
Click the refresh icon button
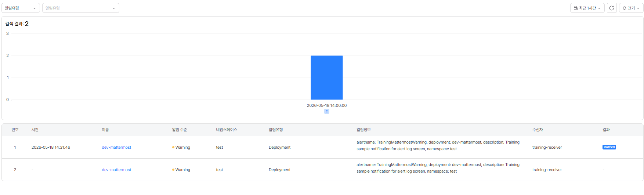tap(612, 8)
